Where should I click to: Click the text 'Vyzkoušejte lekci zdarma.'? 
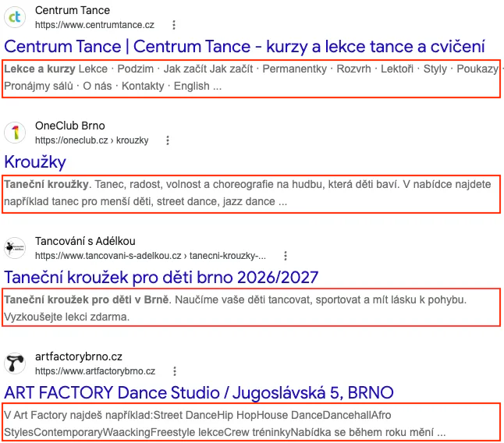click(x=66, y=317)
